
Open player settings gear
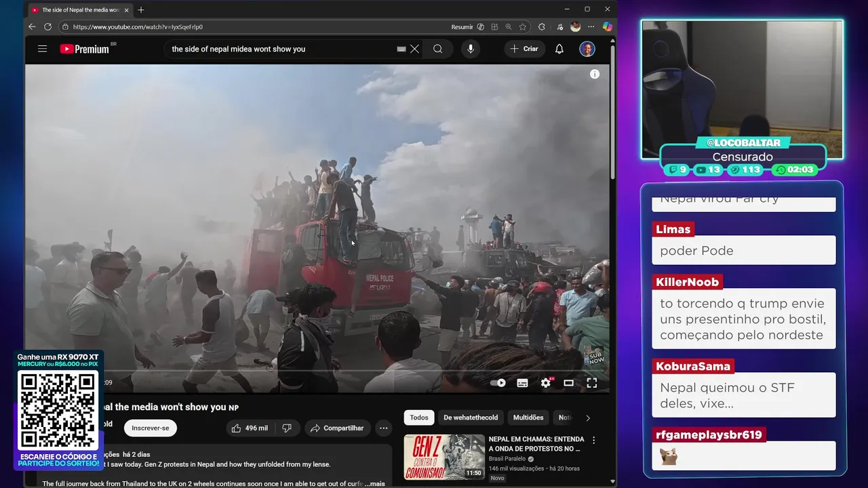coord(546,383)
